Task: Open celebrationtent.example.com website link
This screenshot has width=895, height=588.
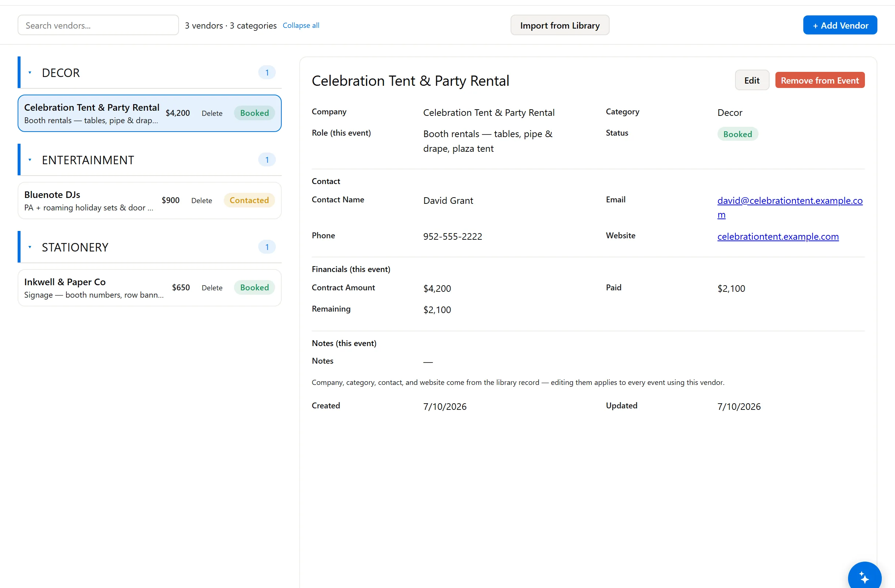Action: coord(778,236)
